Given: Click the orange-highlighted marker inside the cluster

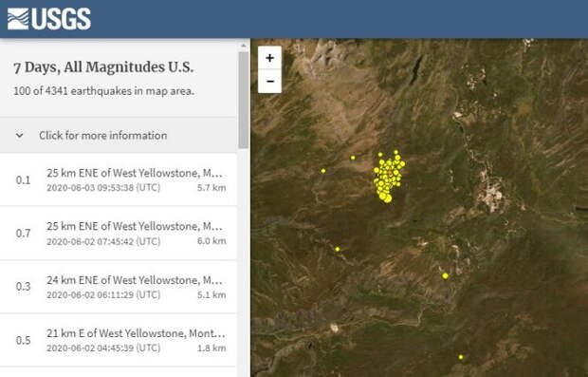Looking at the screenshot, I should click(390, 173).
